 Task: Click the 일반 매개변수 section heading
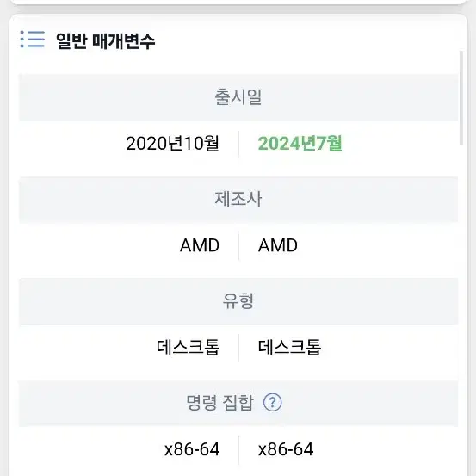click(105, 41)
